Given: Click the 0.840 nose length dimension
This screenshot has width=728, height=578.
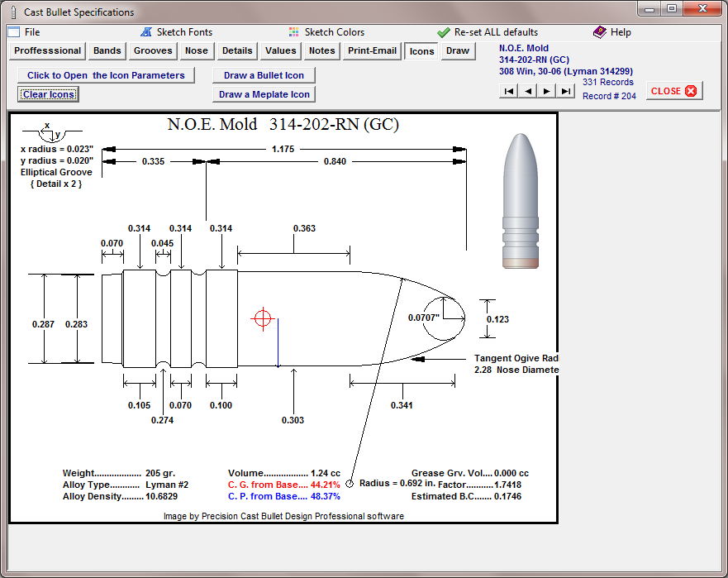Looking at the screenshot, I should pyautogui.click(x=335, y=162).
